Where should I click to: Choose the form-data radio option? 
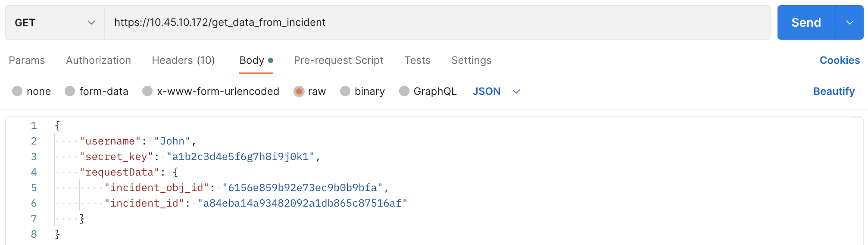pos(70,91)
